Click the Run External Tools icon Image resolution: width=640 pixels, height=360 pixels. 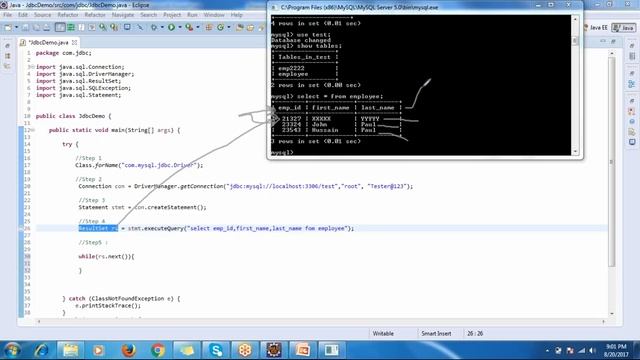coord(189,27)
